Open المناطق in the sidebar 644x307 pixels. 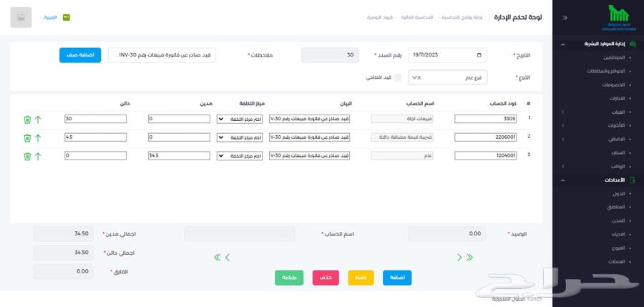click(617, 207)
